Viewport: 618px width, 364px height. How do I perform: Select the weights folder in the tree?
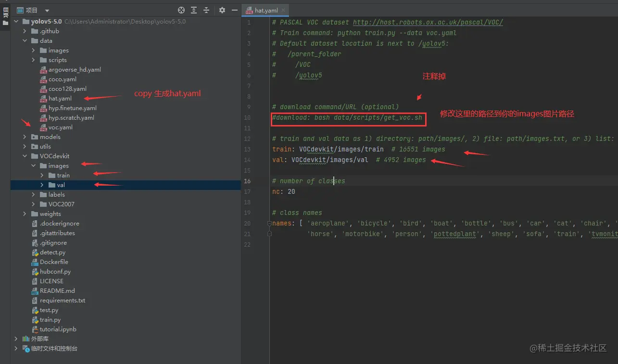(x=50, y=214)
